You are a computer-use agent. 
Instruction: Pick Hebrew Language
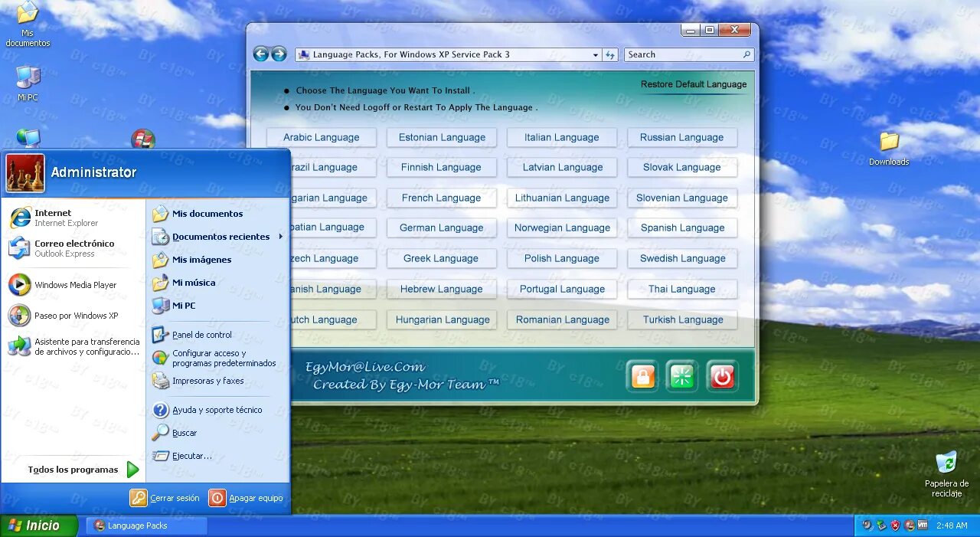(442, 289)
